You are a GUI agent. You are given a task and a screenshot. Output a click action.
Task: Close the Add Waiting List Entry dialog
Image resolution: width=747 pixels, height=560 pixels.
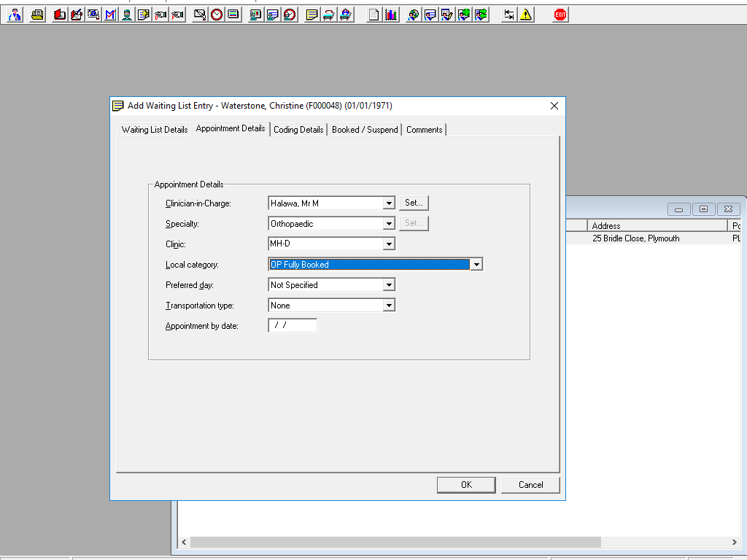(x=554, y=106)
